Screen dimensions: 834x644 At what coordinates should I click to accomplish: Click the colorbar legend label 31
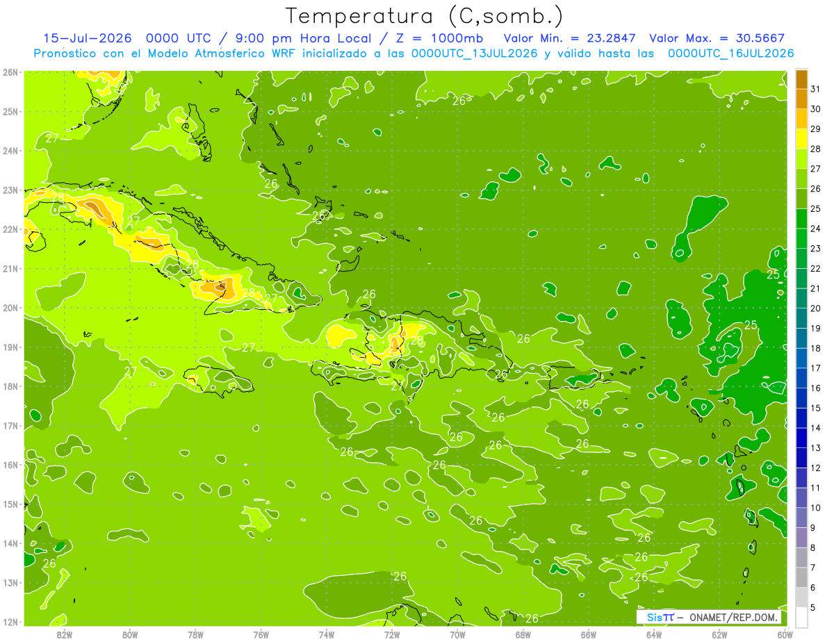[815, 90]
